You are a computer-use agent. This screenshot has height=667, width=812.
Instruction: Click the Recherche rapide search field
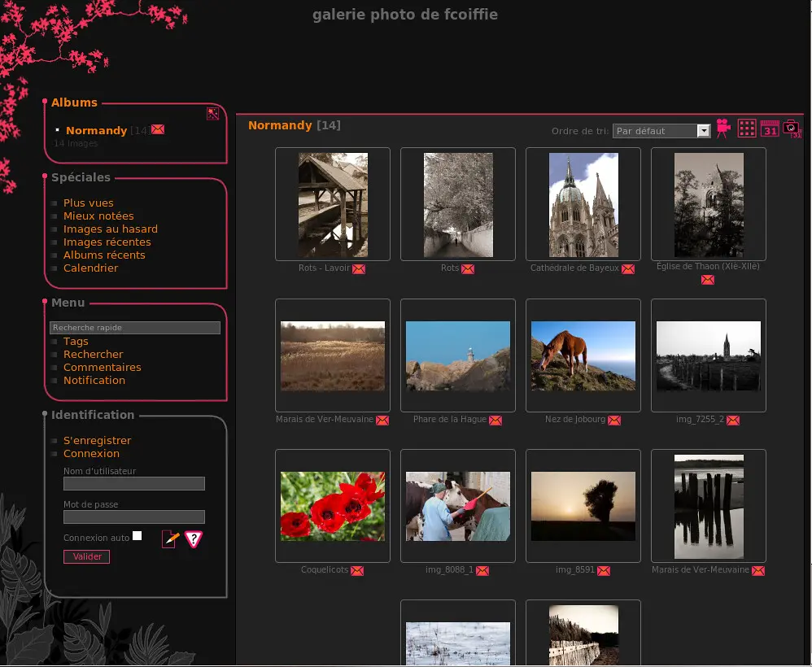pyautogui.click(x=135, y=328)
